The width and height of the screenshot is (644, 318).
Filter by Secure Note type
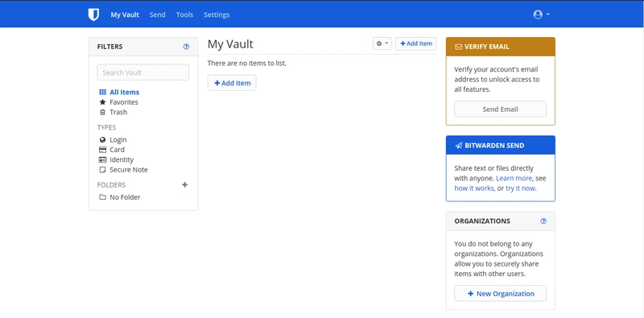123,170
